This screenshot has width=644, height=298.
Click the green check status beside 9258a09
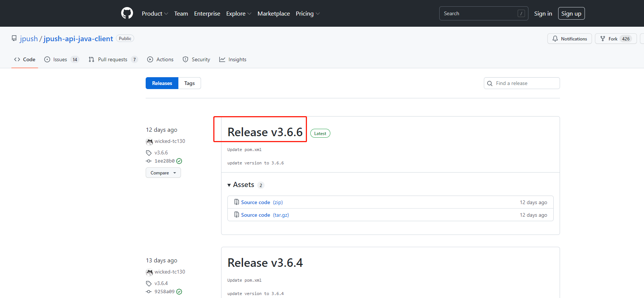[x=179, y=292]
